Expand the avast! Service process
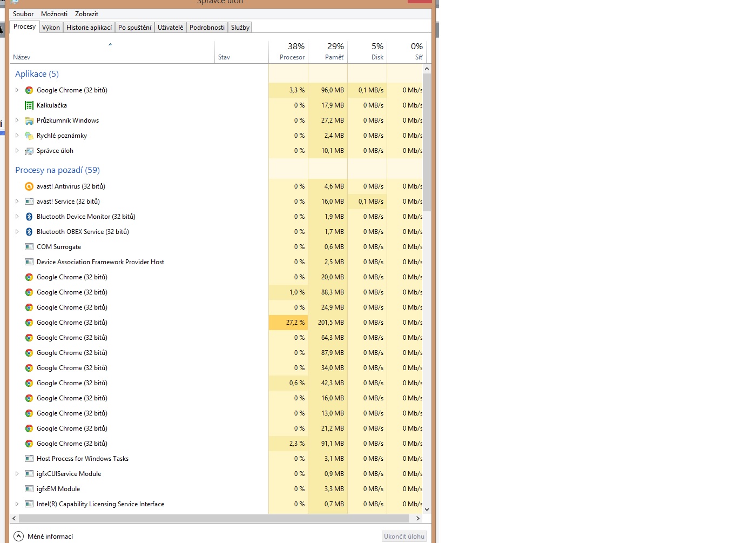 click(x=17, y=202)
